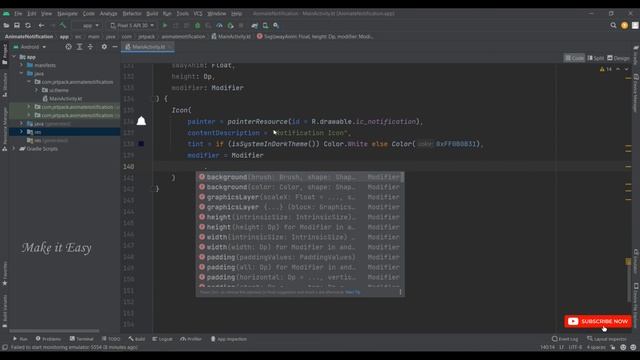Open the Build menu
Image resolution: width=640 pixels, height=360 pixels.
[x=152, y=13]
